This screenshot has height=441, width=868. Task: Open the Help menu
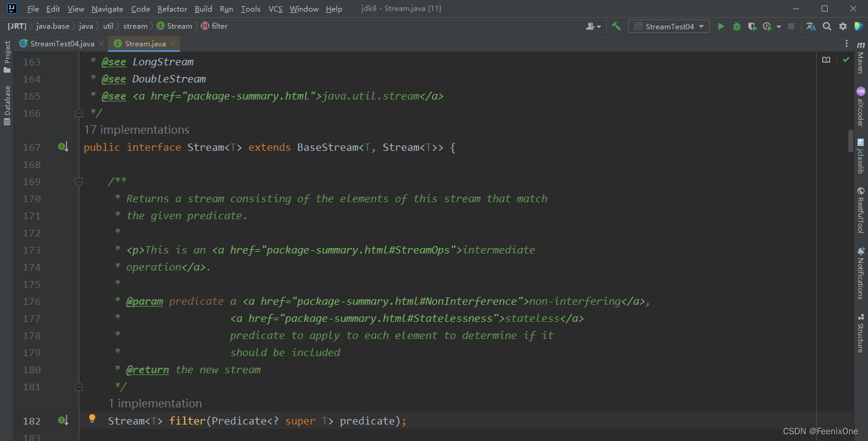click(334, 9)
